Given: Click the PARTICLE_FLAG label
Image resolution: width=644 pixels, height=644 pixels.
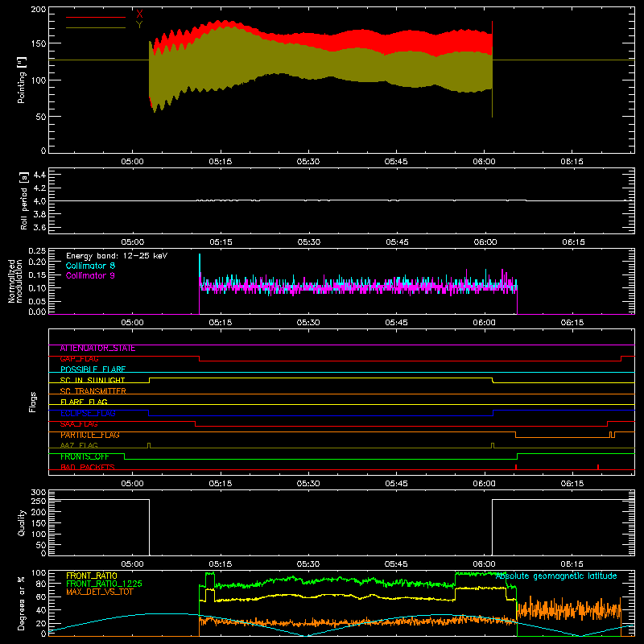Looking at the screenshot, I should click(90, 435).
